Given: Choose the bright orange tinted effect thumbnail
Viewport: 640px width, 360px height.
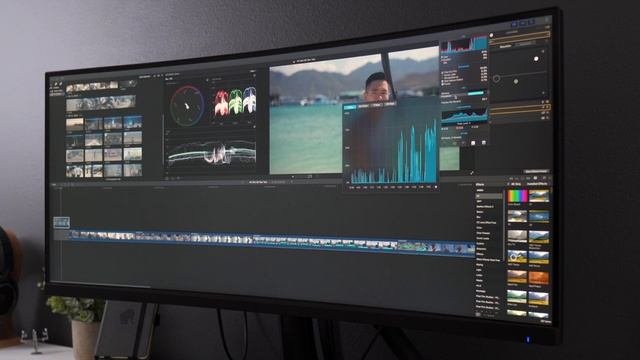Looking at the screenshot, I should point(539,278).
